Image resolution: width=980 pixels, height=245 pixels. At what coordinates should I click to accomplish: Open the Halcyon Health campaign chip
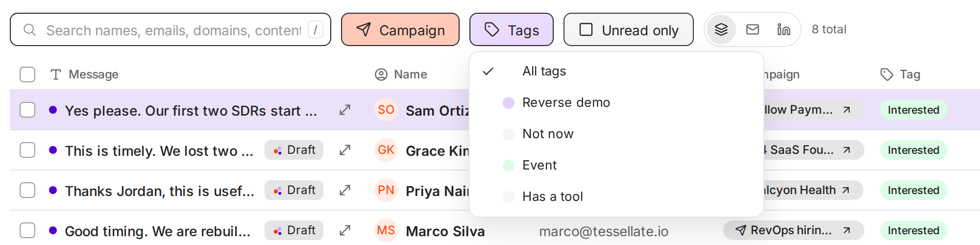click(x=813, y=190)
